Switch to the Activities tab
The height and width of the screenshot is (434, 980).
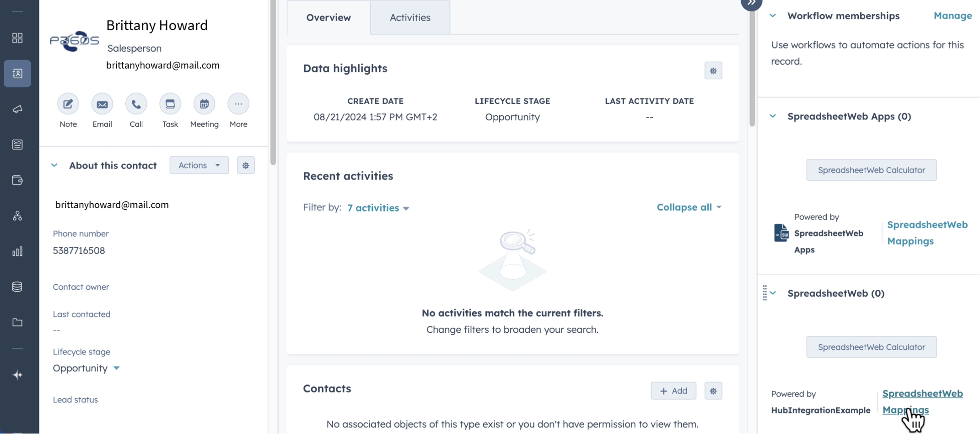click(x=410, y=17)
